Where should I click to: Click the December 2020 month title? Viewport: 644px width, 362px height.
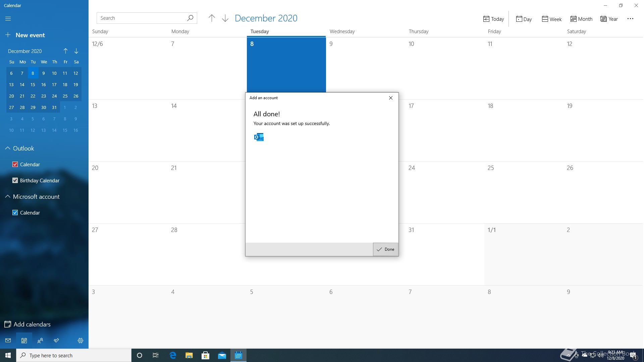266,18
